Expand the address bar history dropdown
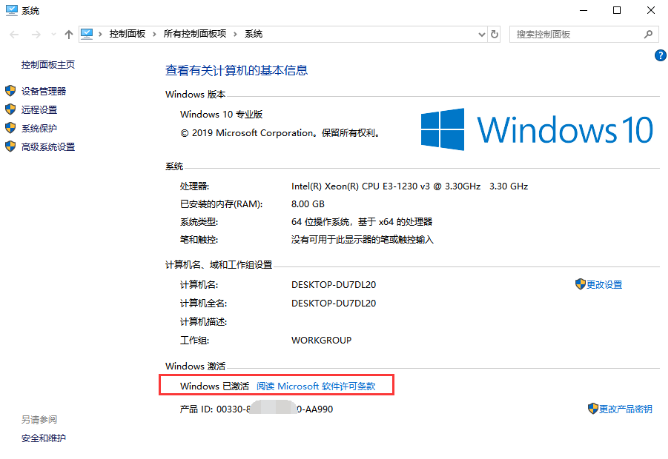Viewport: 668px width, 459px height. (479, 34)
